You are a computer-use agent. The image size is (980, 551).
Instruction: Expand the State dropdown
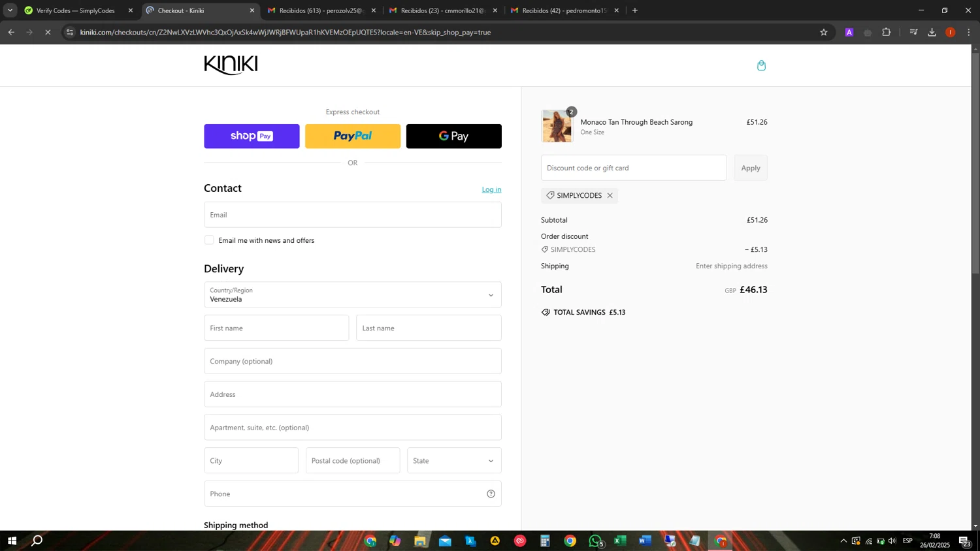pos(454,461)
